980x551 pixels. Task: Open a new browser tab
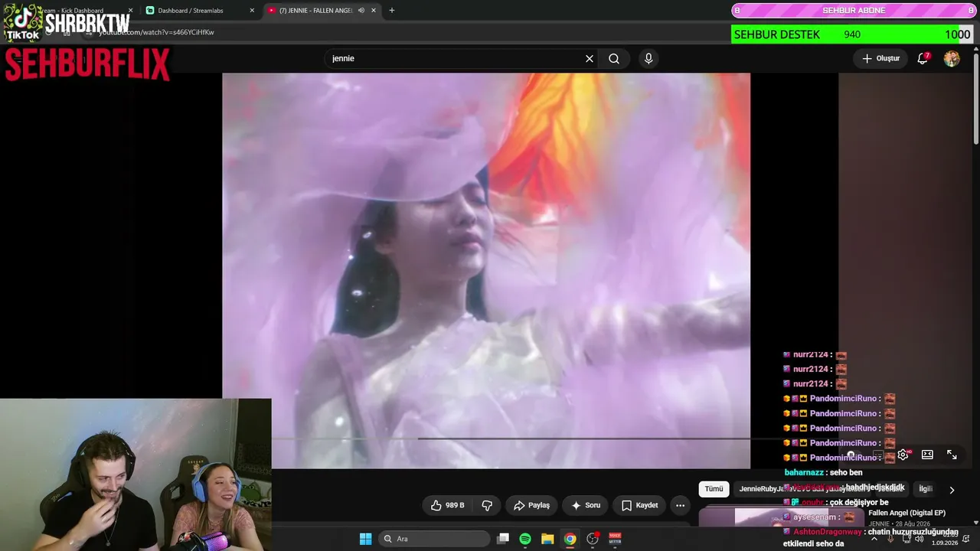392,11
